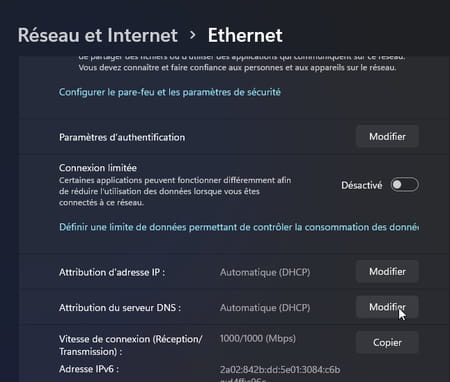This screenshot has height=382, width=450.
Task: Click Automatique (DHCP) value for serveur DNS
Action: click(x=265, y=308)
